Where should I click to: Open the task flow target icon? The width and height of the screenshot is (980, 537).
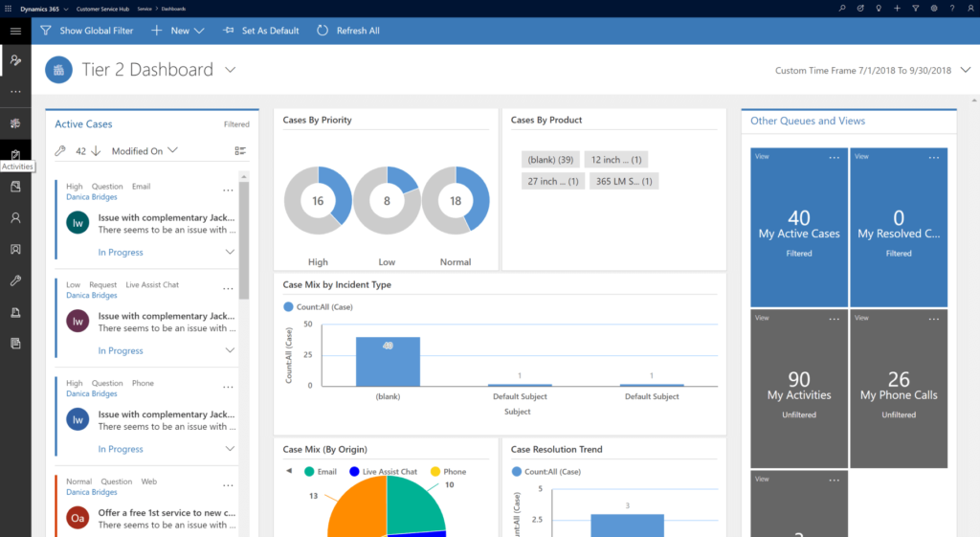[x=860, y=9]
